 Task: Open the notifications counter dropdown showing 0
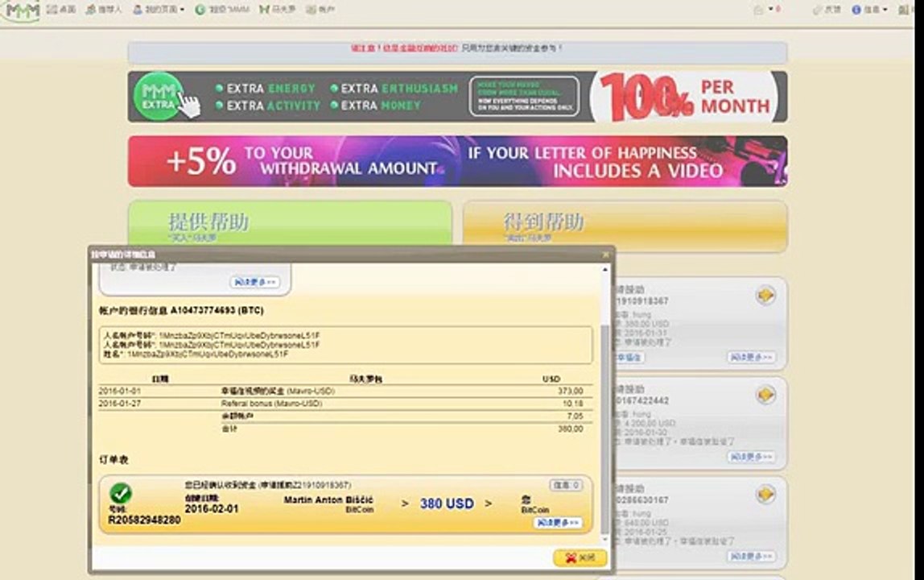[768, 10]
